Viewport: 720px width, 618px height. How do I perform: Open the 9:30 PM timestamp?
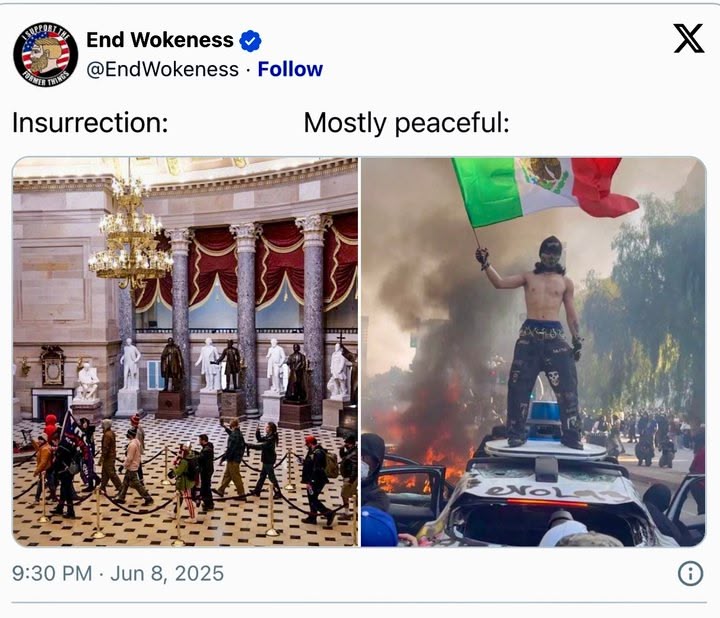(52, 573)
